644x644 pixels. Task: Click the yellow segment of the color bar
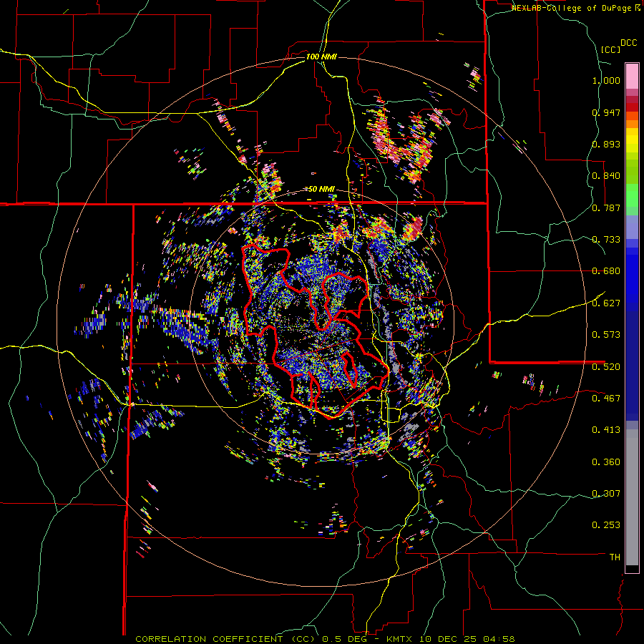pyautogui.click(x=632, y=141)
